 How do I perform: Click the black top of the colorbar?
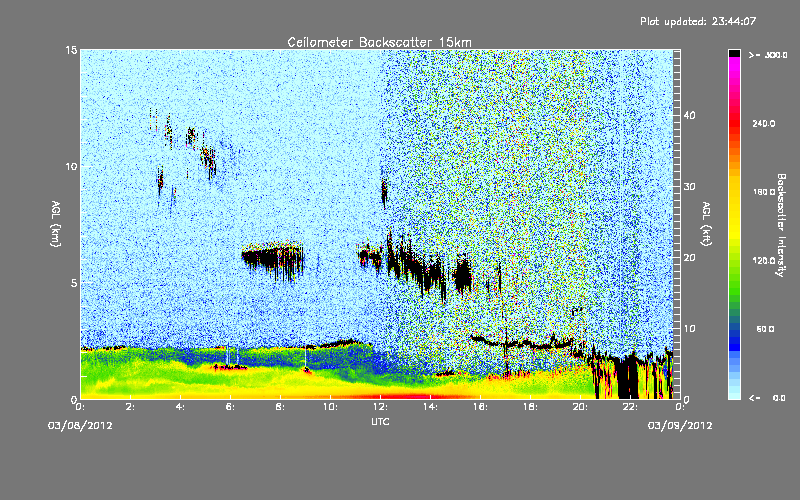[734, 53]
